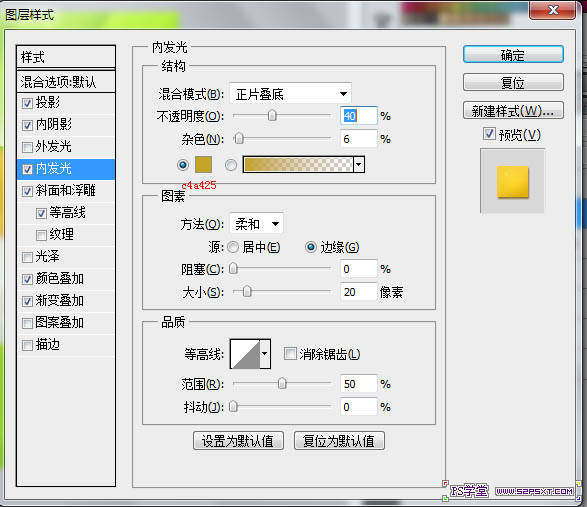
Task: Open the 混合模式 blend mode dropdown
Action: [290, 94]
